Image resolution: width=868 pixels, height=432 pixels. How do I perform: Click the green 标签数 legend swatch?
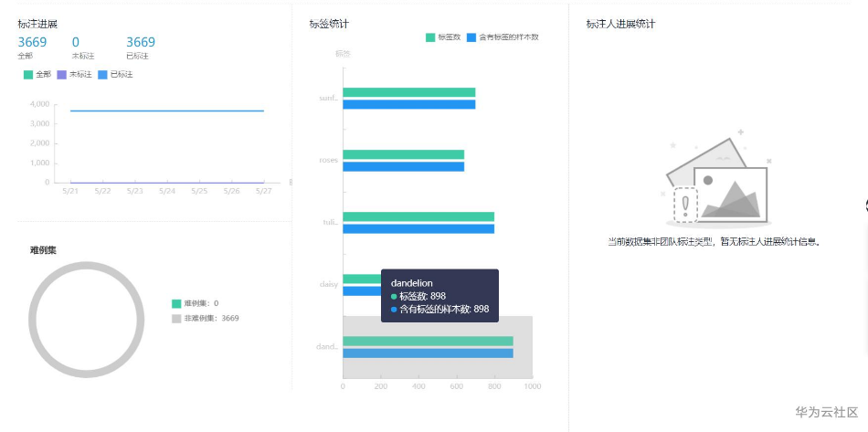point(430,37)
